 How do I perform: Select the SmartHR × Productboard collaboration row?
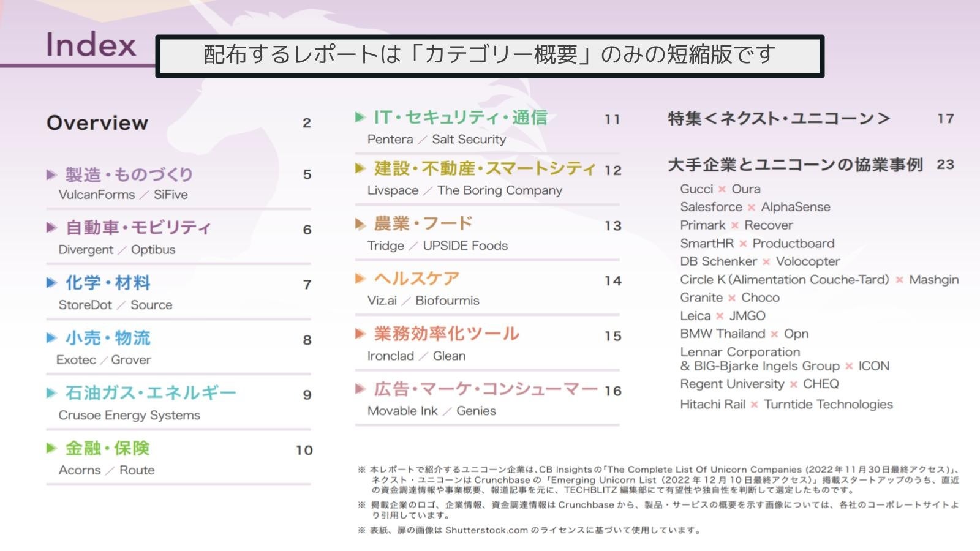pos(757,244)
